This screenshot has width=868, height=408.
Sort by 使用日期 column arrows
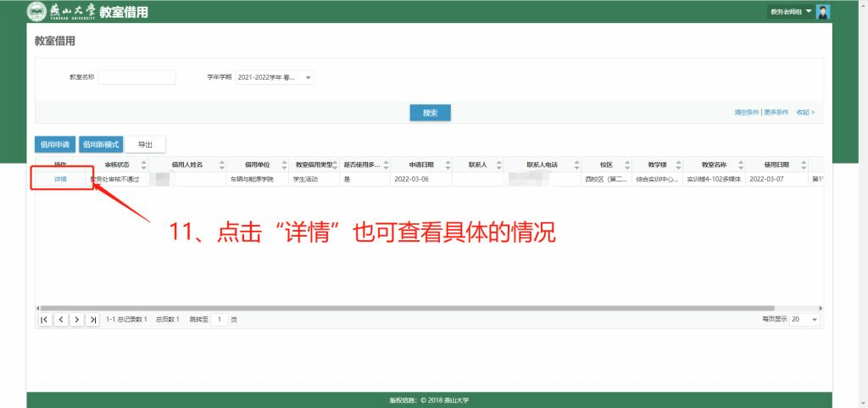tap(802, 165)
